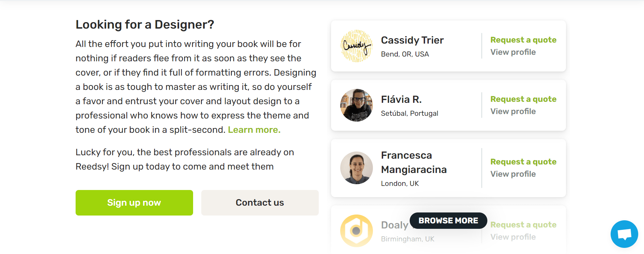The image size is (644, 254).
Task: Select the designer name Doaly
Action: tap(393, 225)
